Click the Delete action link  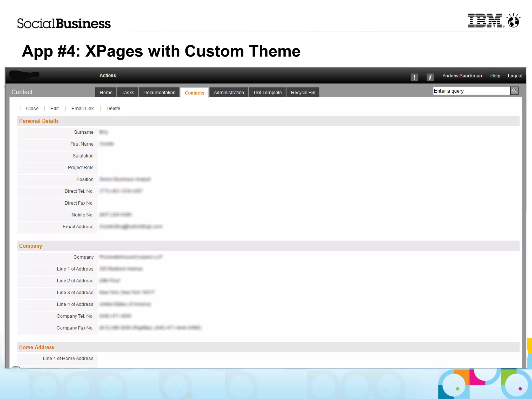pyautogui.click(x=113, y=109)
